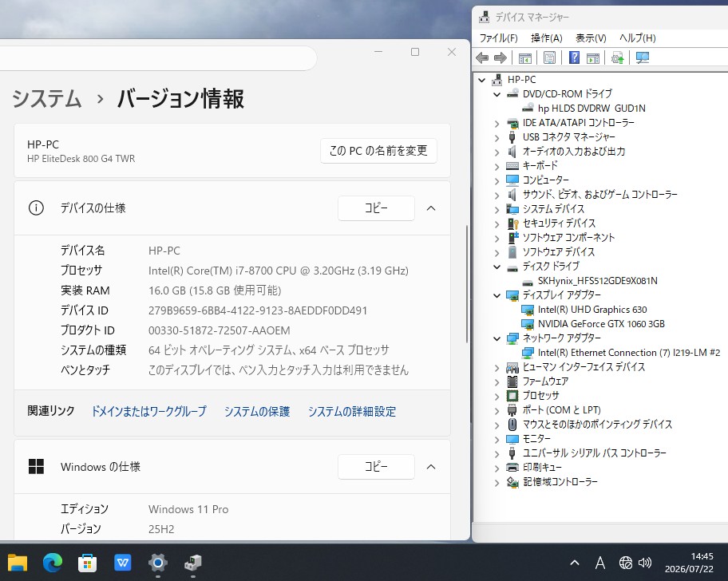Click the モニター icon in device tree
This screenshot has width=728, height=581.
(x=512, y=439)
